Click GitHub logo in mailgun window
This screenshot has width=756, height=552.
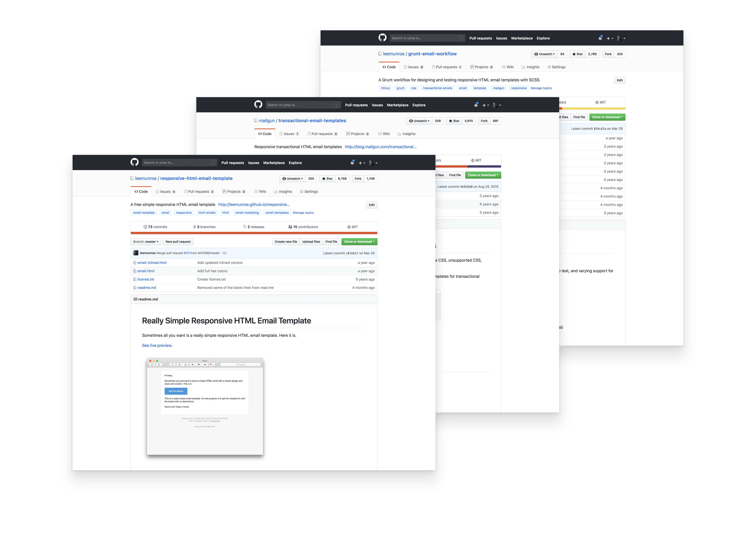[x=258, y=105]
